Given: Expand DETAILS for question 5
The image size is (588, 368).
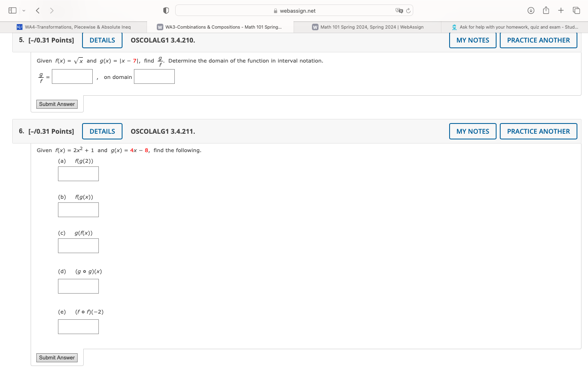Looking at the screenshot, I should point(102,40).
